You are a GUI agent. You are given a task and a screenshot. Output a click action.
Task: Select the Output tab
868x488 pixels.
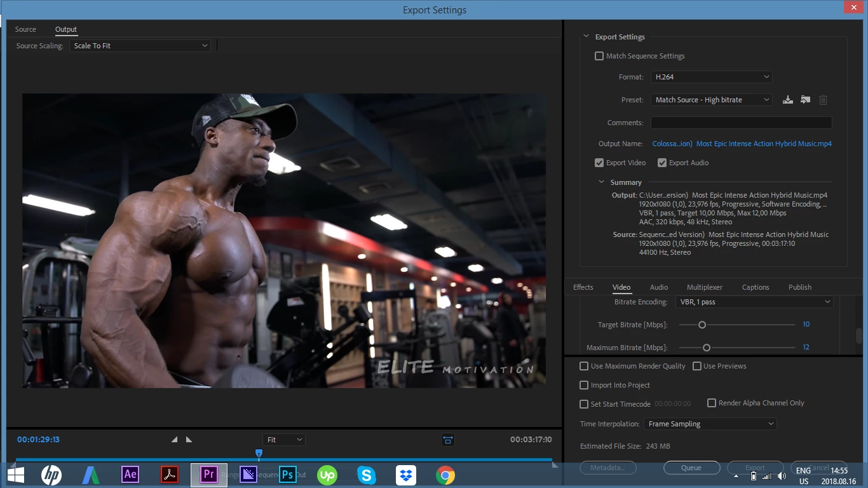(x=66, y=29)
